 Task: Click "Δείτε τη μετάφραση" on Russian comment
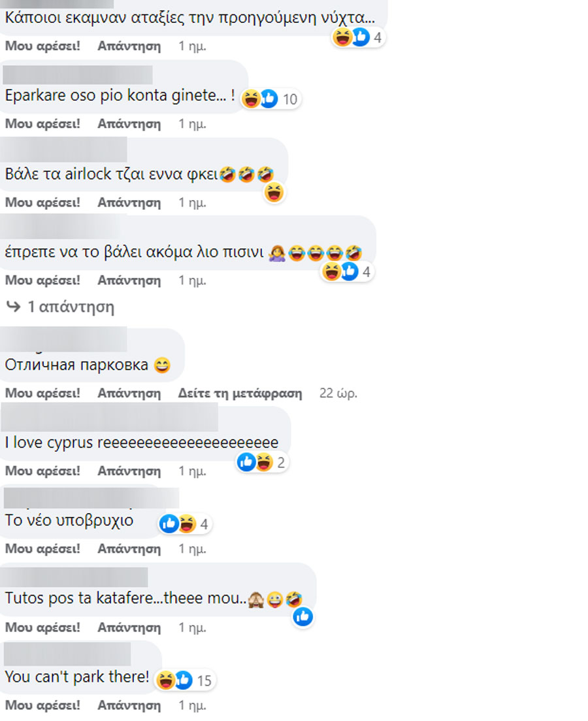pyautogui.click(x=240, y=393)
